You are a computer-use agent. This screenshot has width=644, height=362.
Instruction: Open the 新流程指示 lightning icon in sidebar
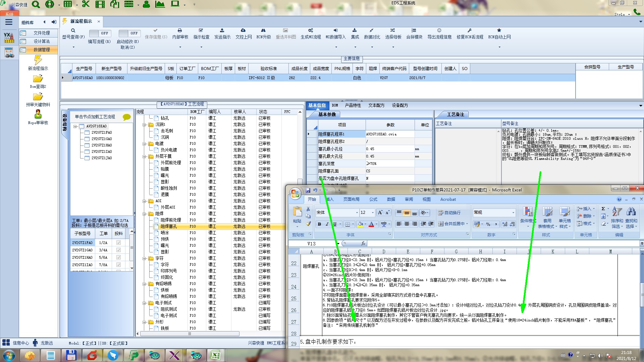(38, 60)
